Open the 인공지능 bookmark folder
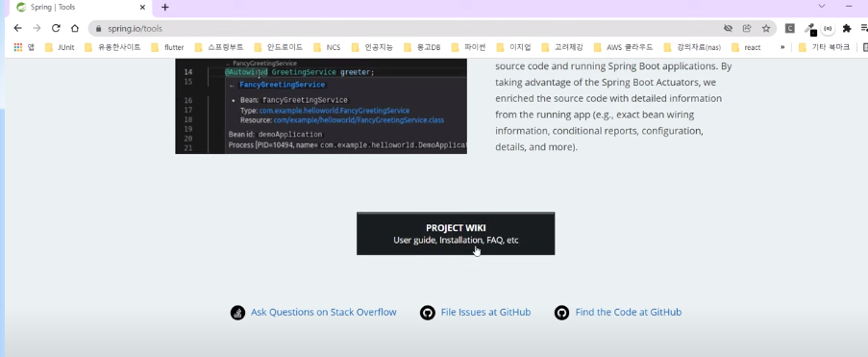 pyautogui.click(x=372, y=47)
